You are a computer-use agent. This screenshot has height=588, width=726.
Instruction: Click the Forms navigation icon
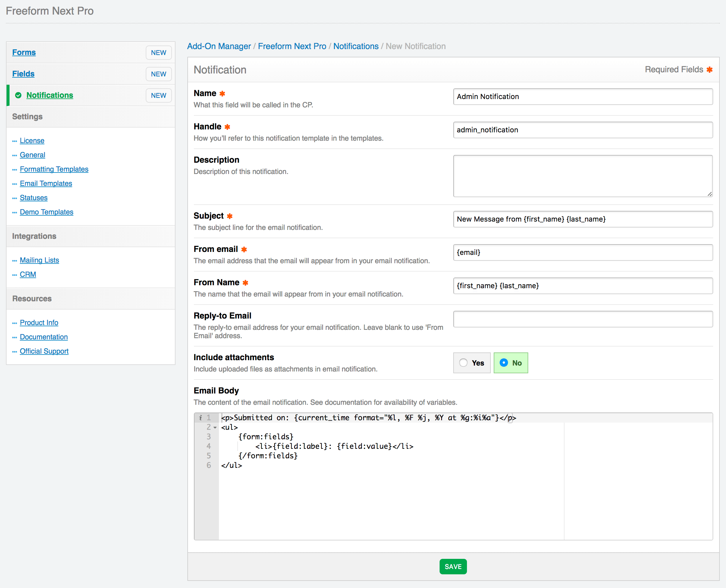[x=25, y=52]
